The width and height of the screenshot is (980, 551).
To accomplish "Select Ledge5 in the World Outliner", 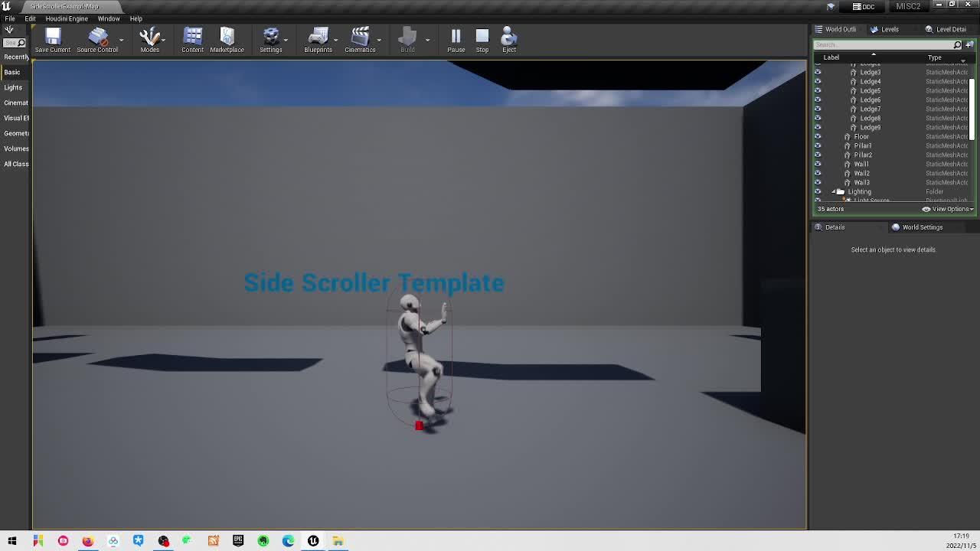I will tap(870, 90).
